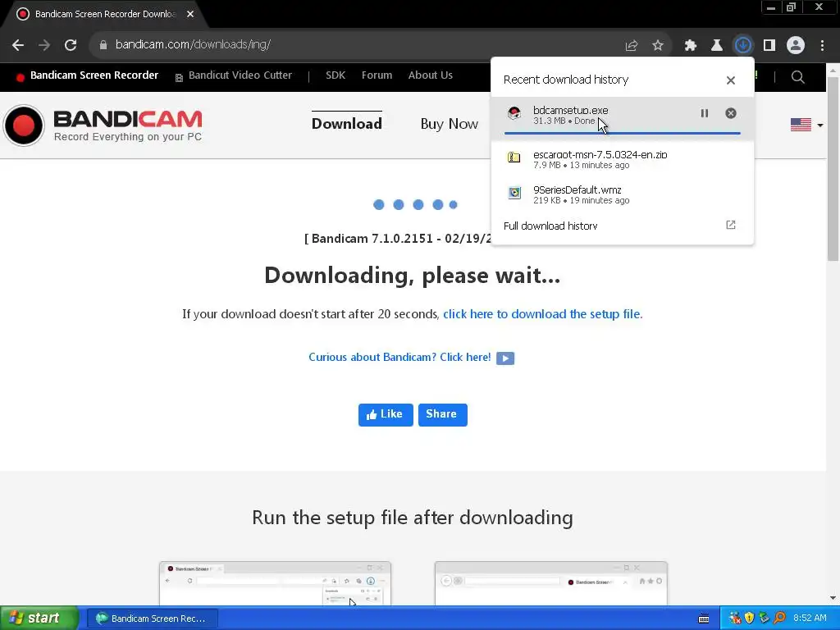840x630 pixels.
Task: Toggle the downloads toolbar icon
Action: click(x=743, y=46)
